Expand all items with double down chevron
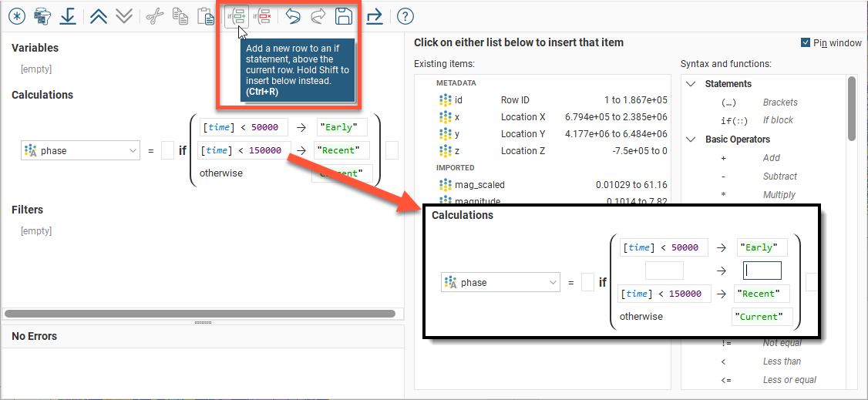The image size is (868, 400). tap(123, 16)
